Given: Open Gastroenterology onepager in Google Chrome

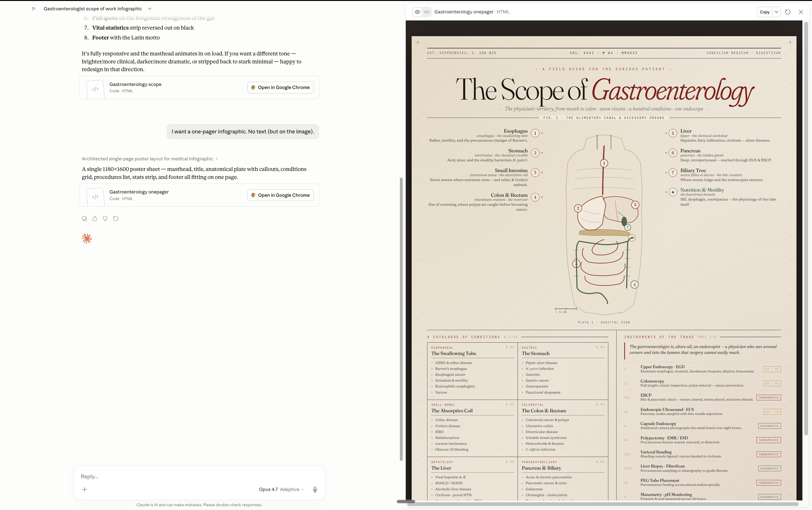Looking at the screenshot, I should [x=280, y=195].
